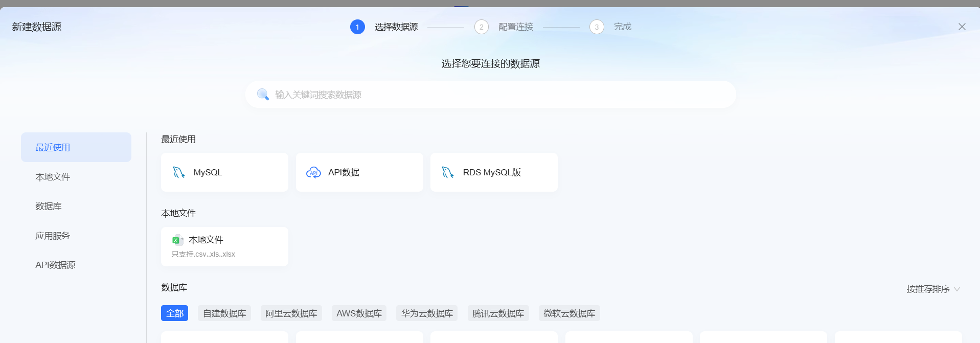
Task: Click step 1 选择数据源 indicator
Action: click(x=384, y=27)
